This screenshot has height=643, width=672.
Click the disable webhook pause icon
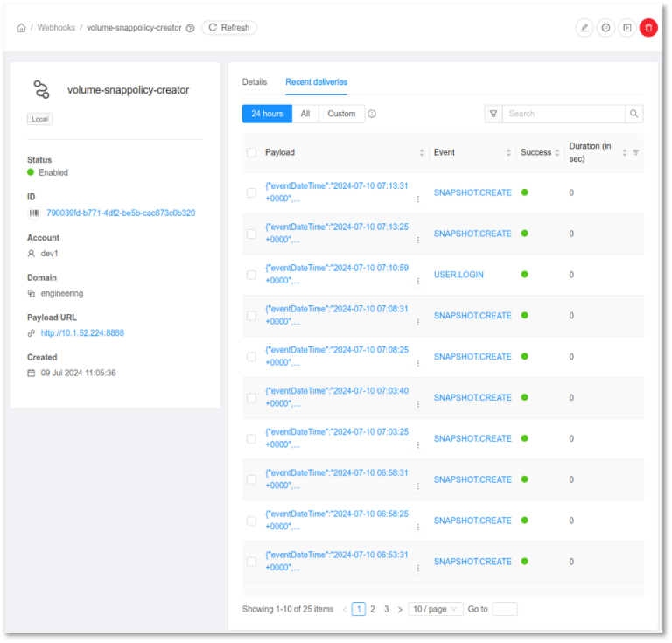click(605, 28)
